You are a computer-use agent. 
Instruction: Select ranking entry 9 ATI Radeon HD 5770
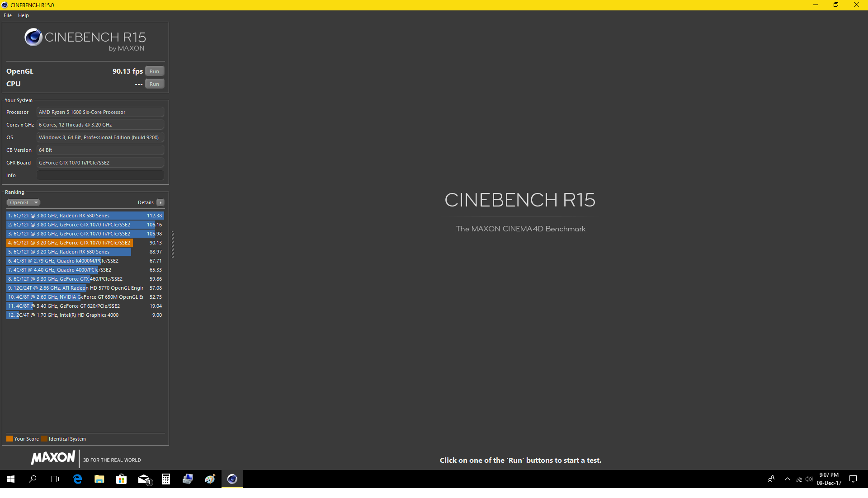point(85,288)
